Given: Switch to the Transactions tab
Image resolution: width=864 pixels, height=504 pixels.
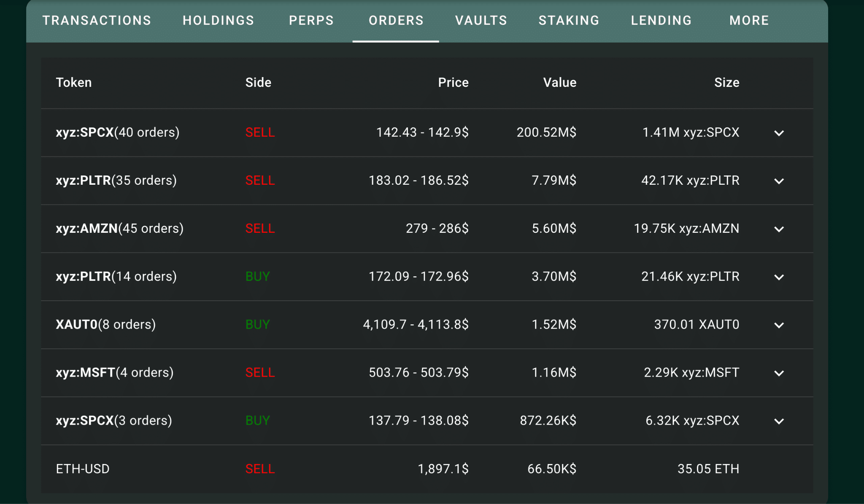Looking at the screenshot, I should 97,20.
